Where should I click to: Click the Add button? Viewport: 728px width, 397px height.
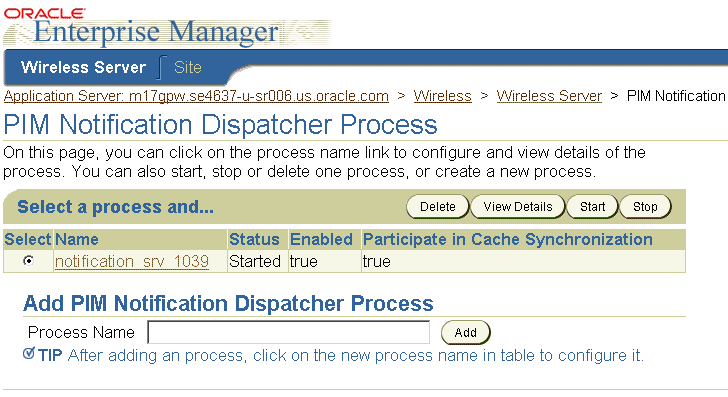pos(465,332)
